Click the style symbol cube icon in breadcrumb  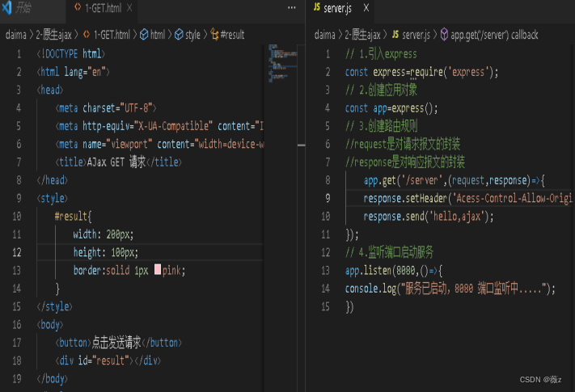[x=179, y=35]
